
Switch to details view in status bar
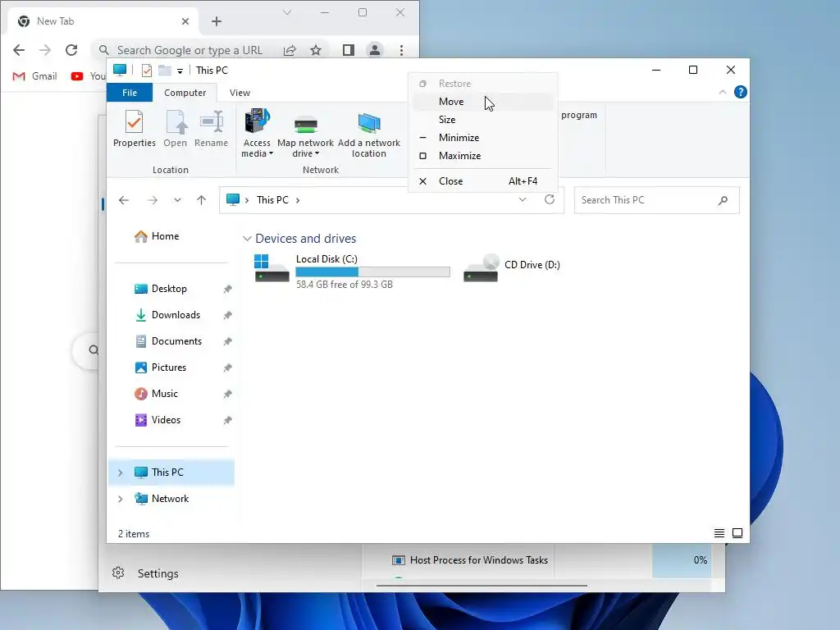click(x=719, y=533)
